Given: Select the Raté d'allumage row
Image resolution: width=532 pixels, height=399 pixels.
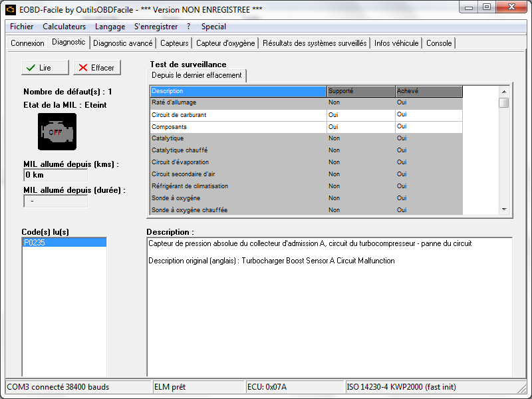Looking at the screenshot, I should pyautogui.click(x=306, y=102).
